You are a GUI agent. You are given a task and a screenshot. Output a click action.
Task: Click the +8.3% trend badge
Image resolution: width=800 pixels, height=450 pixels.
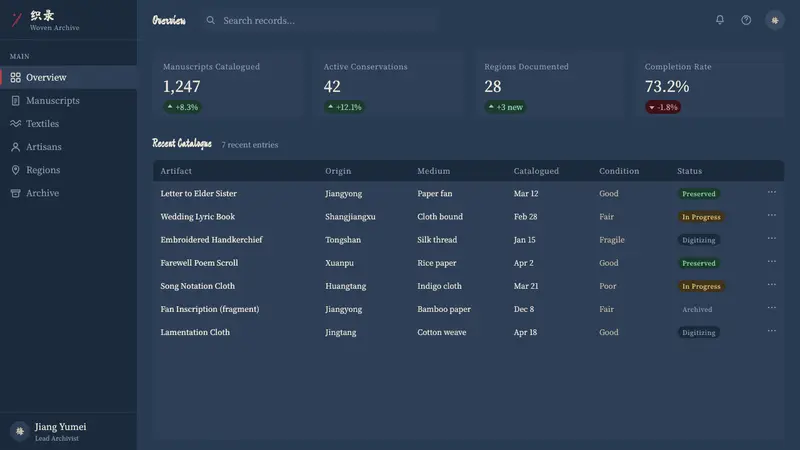coord(182,107)
